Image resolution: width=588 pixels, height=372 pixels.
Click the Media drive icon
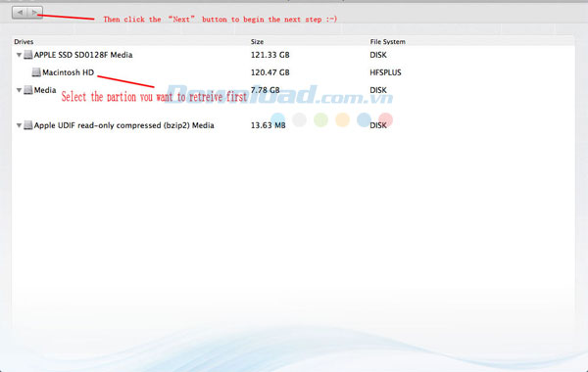click(x=28, y=90)
